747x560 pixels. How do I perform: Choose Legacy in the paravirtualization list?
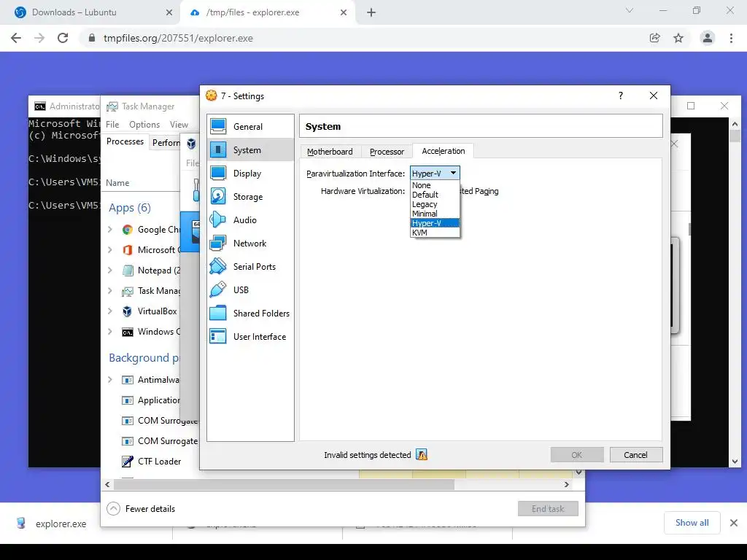(435, 204)
